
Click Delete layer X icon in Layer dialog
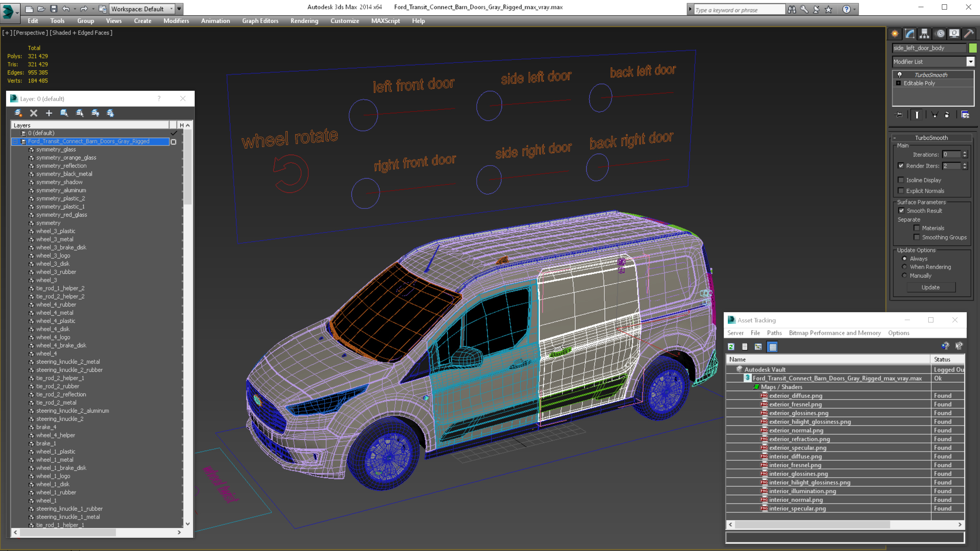coord(33,113)
